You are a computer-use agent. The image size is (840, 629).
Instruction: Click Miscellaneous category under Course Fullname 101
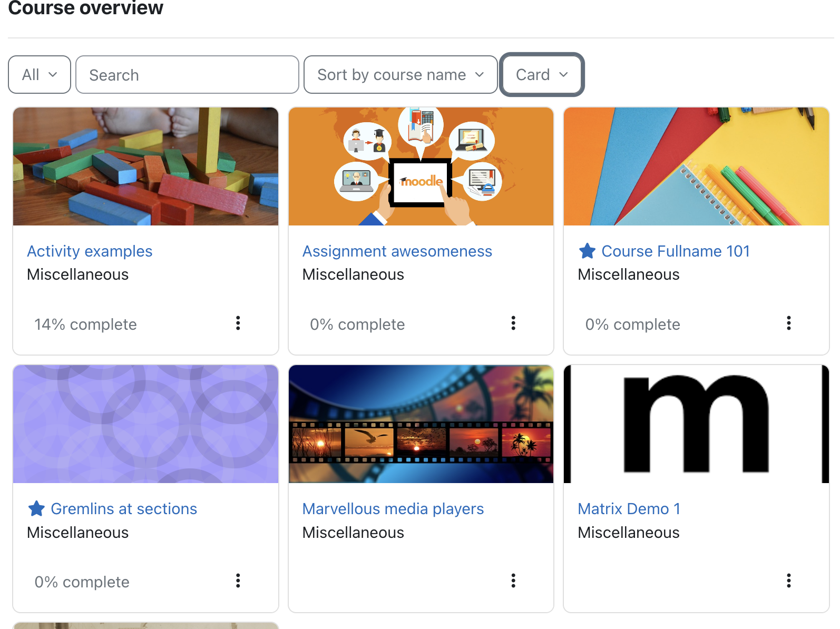(629, 274)
